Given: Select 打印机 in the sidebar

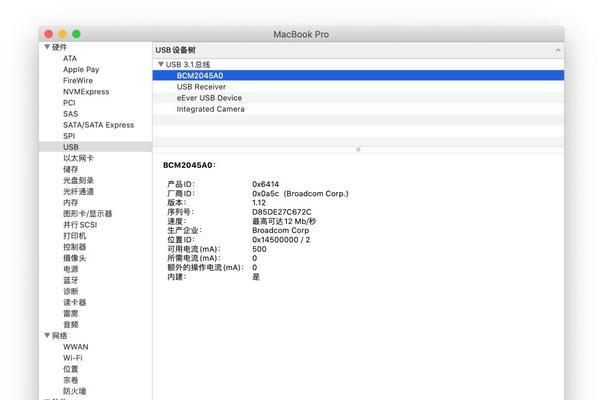Looking at the screenshot, I should point(74,236).
